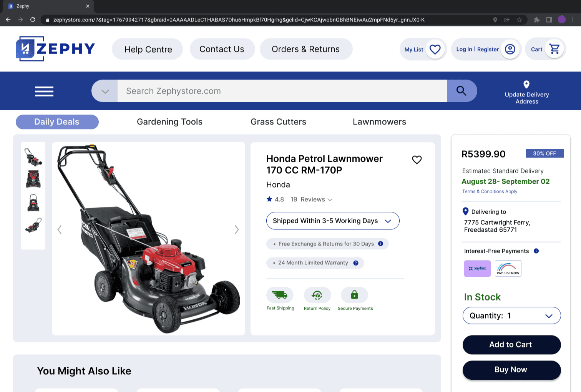581x392 pixels.
Task: Open Lawnmowers category
Action: point(379,122)
